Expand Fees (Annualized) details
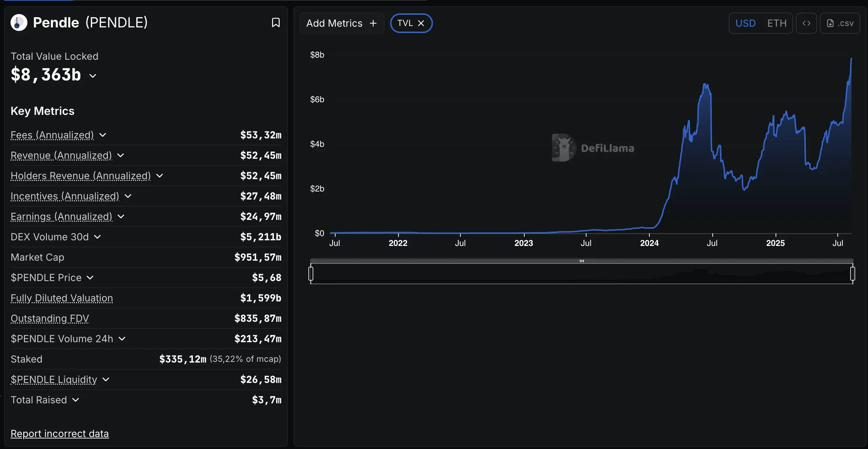Image resolution: width=868 pixels, height=449 pixels. 103,135
